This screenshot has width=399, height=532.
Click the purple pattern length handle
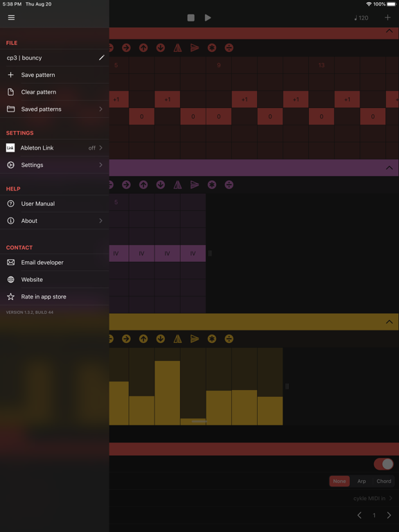(x=210, y=254)
